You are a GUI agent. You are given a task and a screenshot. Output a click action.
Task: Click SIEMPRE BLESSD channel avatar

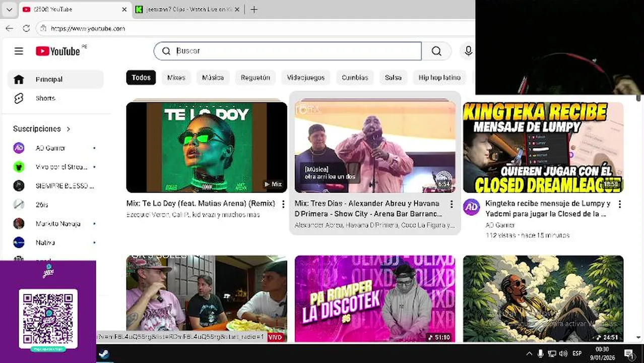(19, 186)
